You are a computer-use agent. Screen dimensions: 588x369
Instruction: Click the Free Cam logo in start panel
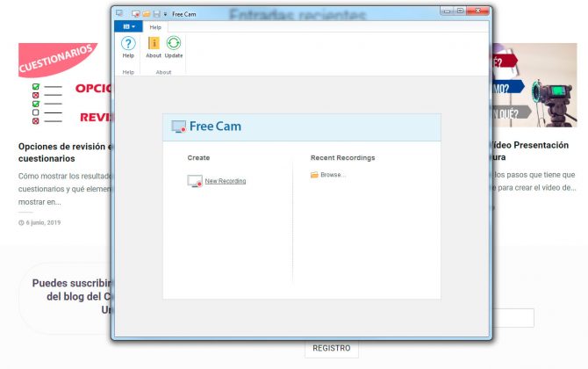[206, 127]
